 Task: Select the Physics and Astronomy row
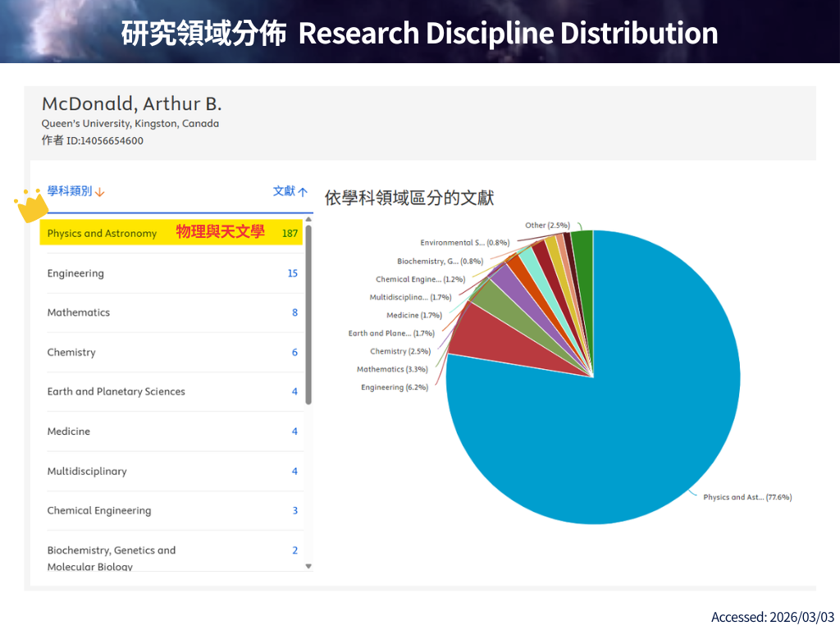(x=102, y=233)
